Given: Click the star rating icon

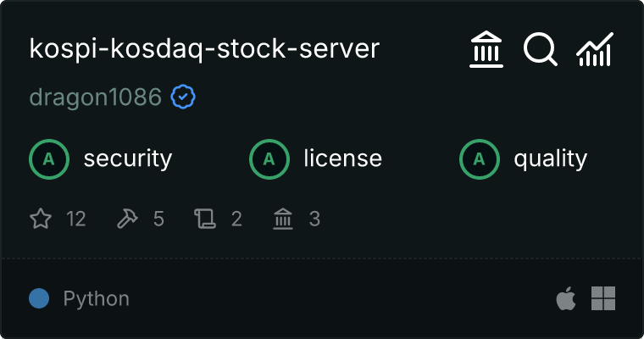Looking at the screenshot, I should click(41, 220).
